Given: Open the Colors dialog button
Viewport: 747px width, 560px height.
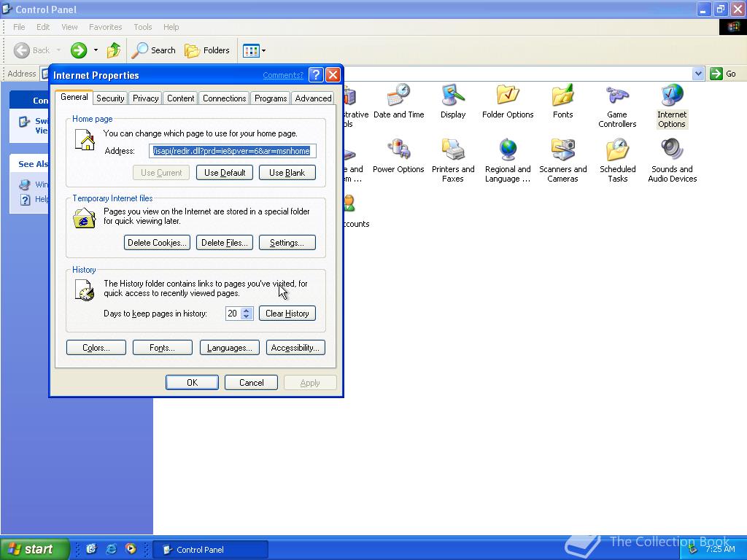Looking at the screenshot, I should (96, 348).
